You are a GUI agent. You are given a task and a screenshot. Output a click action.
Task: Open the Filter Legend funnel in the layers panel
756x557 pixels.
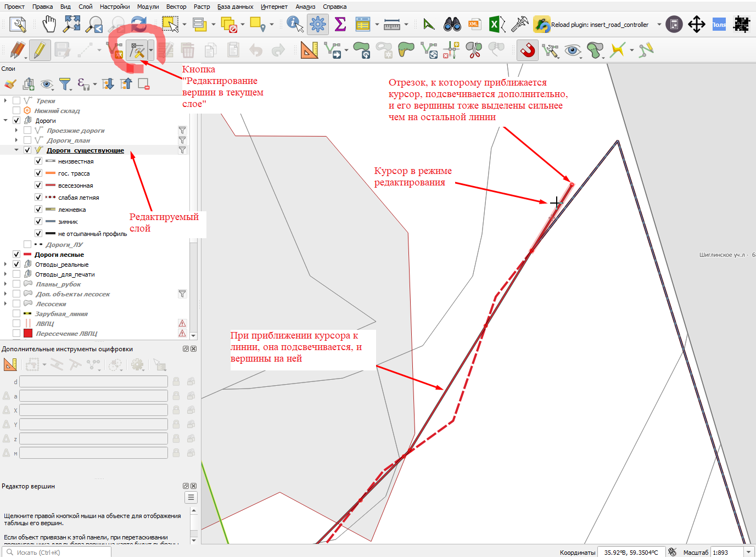click(x=65, y=84)
